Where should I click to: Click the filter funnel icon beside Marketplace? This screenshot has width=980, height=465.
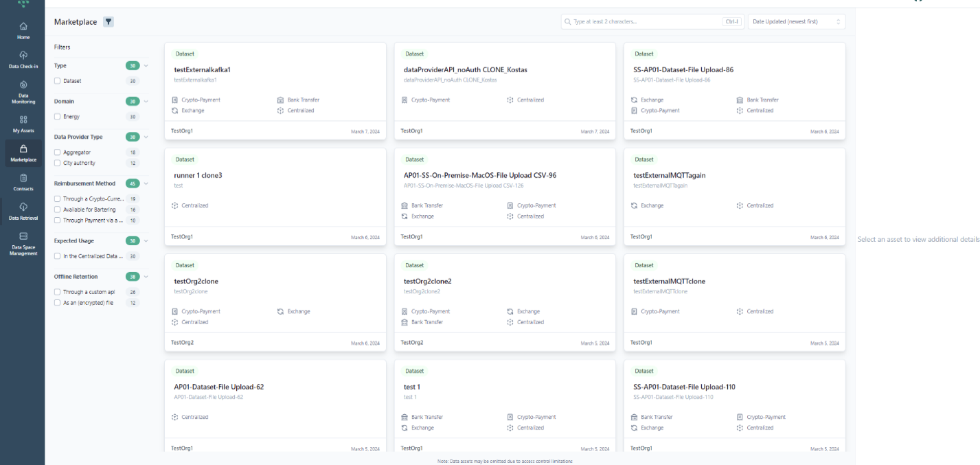[109, 22]
